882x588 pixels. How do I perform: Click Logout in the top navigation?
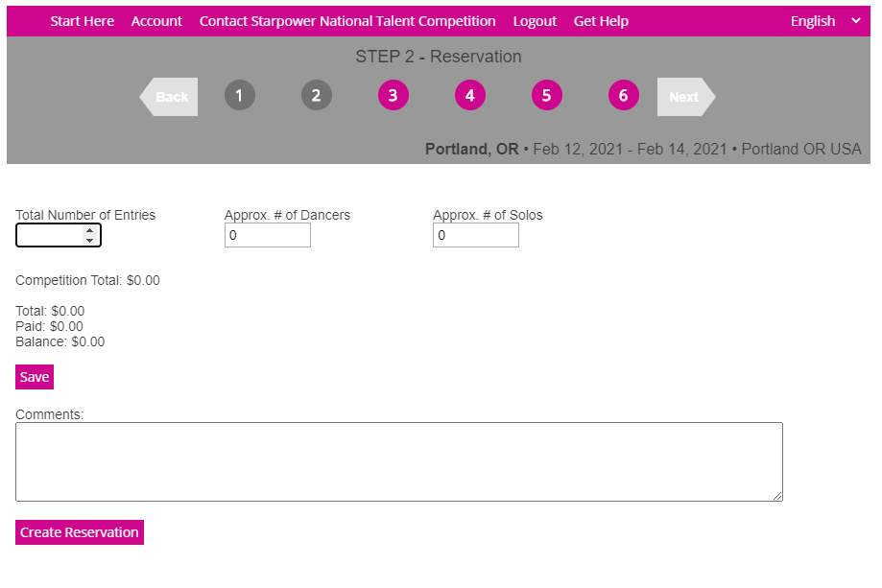coord(535,21)
